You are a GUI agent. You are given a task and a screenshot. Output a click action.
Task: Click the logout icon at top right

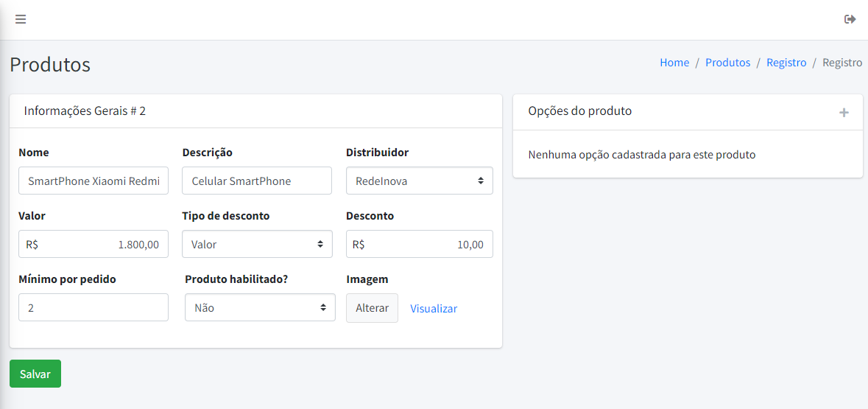[850, 19]
